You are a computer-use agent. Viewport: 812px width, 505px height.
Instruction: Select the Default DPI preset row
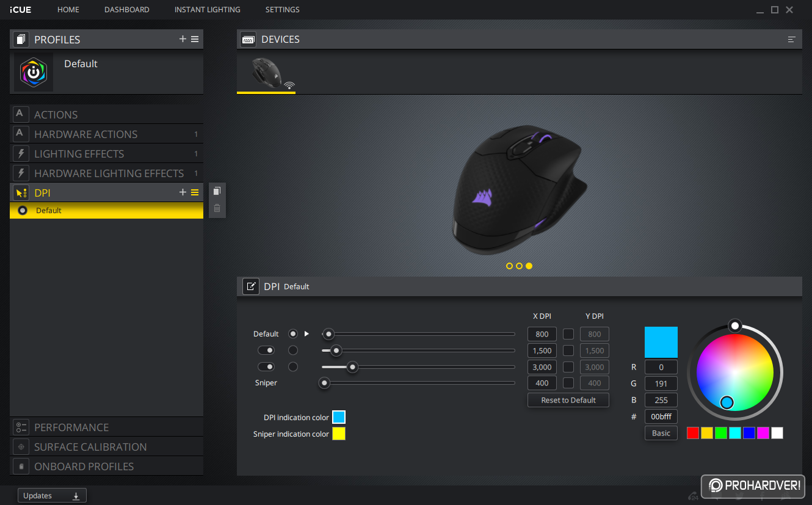coord(107,211)
